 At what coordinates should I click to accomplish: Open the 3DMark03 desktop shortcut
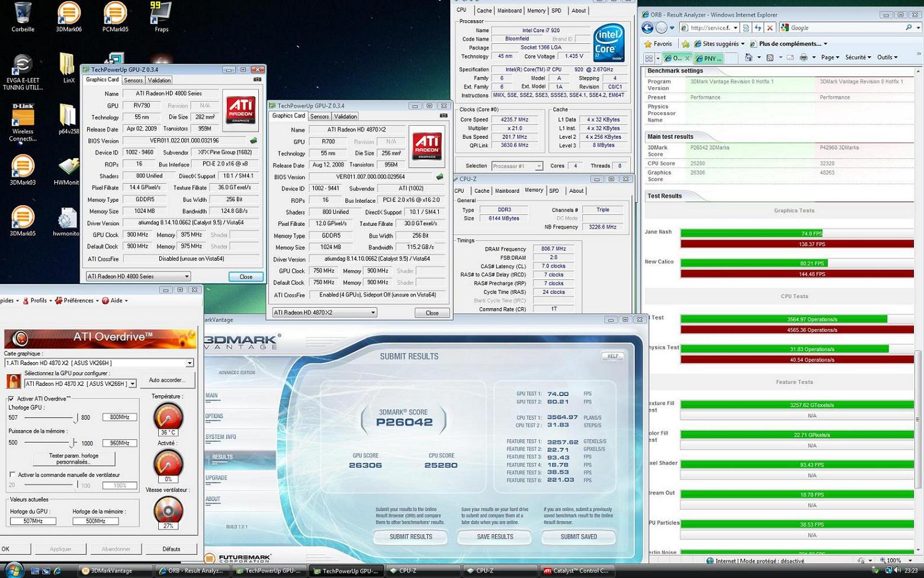point(23,170)
